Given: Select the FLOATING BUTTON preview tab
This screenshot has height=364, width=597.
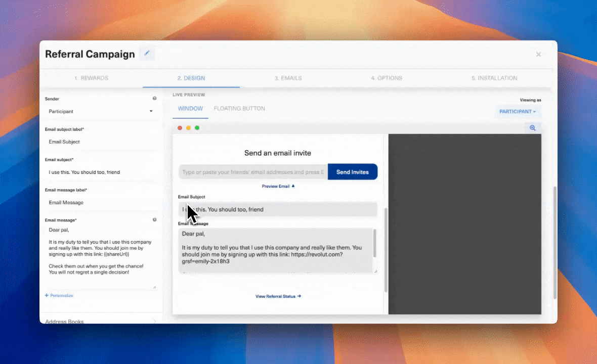Looking at the screenshot, I should [x=239, y=108].
